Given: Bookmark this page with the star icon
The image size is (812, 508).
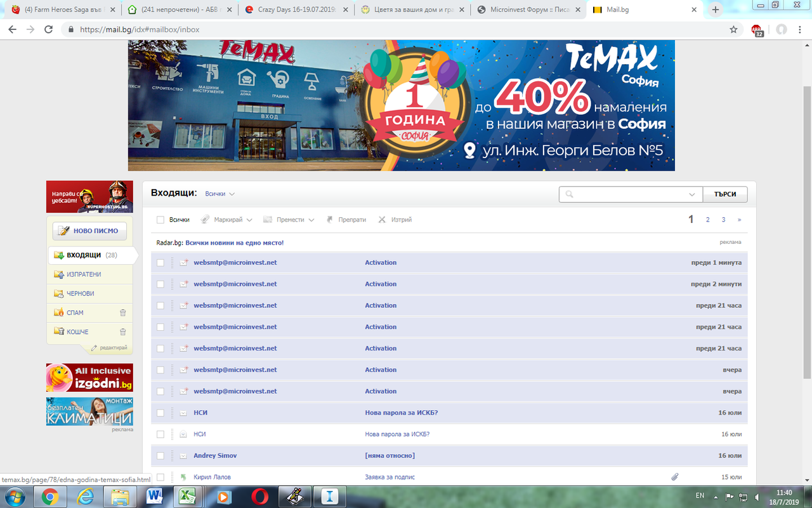Looking at the screenshot, I should click(x=734, y=29).
